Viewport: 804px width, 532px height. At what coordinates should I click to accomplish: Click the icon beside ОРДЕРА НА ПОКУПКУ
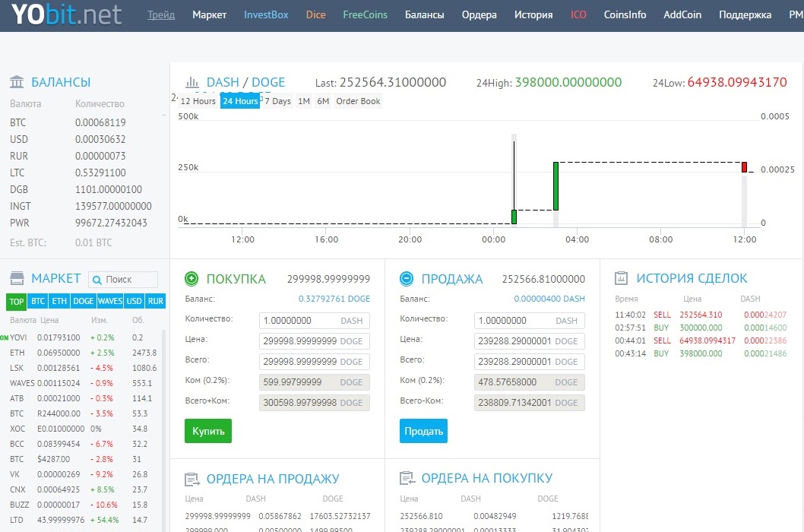point(407,478)
